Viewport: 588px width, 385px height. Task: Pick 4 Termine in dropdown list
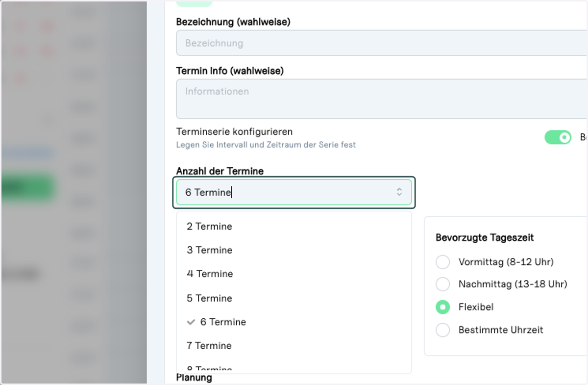(294, 274)
